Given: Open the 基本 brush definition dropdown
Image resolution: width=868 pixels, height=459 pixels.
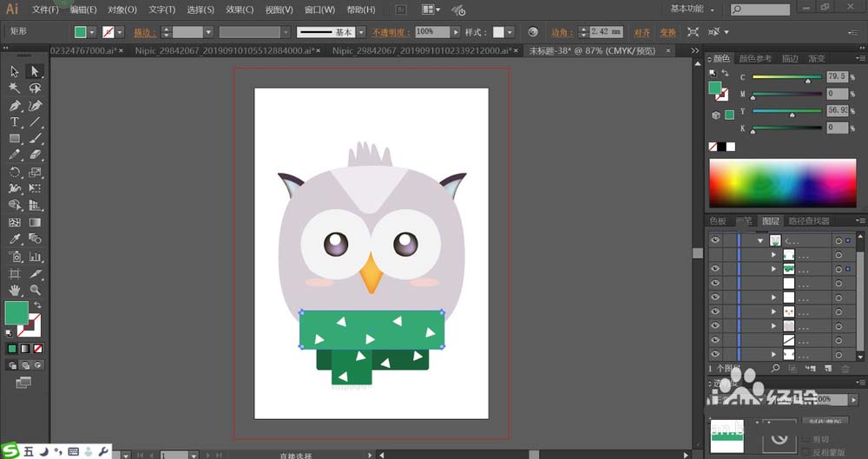Looking at the screenshot, I should click(x=361, y=33).
